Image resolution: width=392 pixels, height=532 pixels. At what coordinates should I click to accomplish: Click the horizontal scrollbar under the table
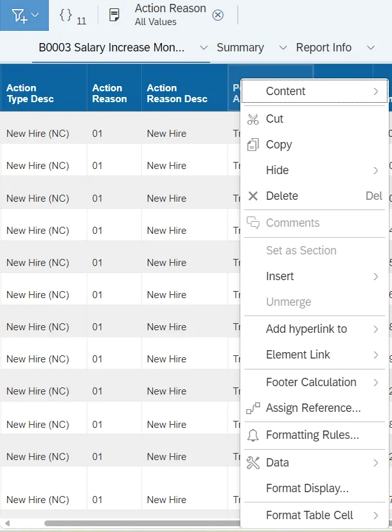tap(129, 524)
